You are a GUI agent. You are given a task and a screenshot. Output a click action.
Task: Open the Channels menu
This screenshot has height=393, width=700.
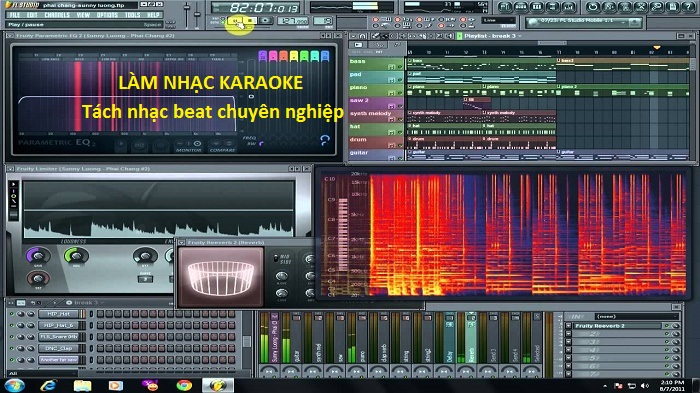57,15
